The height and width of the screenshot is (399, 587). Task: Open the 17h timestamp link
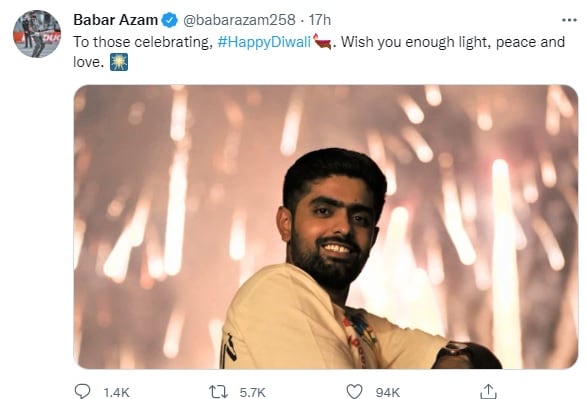point(319,20)
